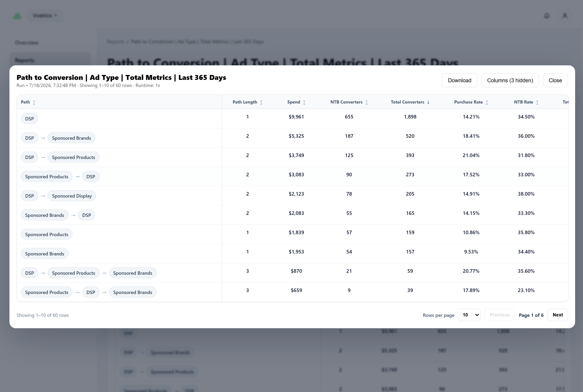This screenshot has width=583, height=392.
Task: Click the Showing 1–10 of 60 rows footer text
Action: click(43, 315)
